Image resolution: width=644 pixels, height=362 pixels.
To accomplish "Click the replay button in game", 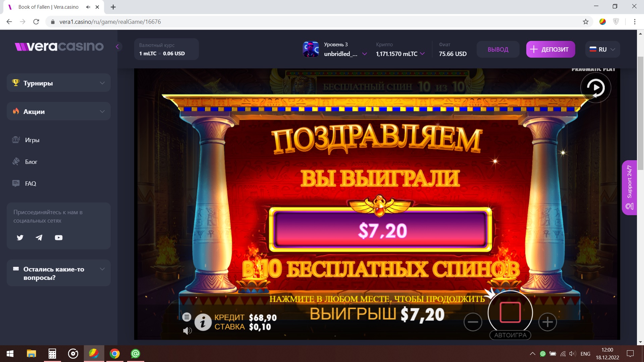I will pos(596,88).
